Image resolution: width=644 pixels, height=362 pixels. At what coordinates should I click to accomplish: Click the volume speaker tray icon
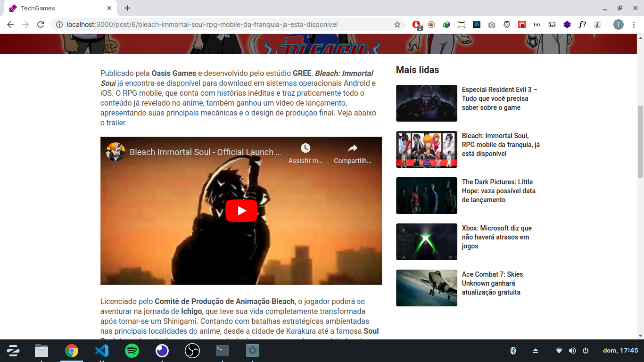[572, 351]
